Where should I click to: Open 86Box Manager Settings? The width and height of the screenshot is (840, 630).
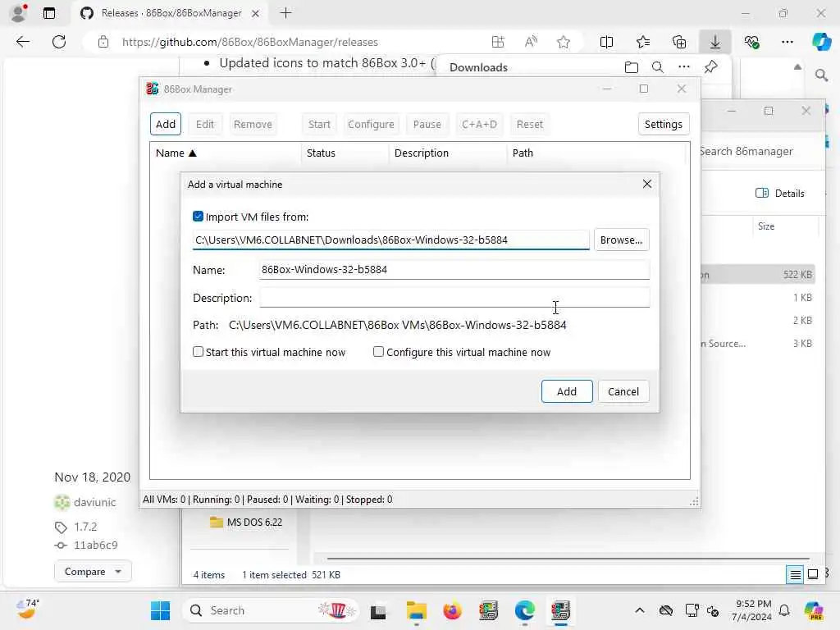click(663, 125)
